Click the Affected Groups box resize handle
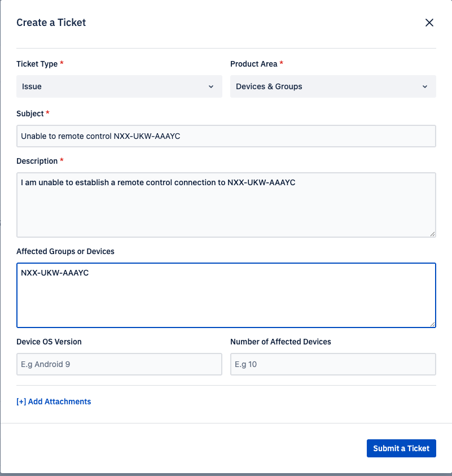The image size is (452, 476). [x=432, y=324]
